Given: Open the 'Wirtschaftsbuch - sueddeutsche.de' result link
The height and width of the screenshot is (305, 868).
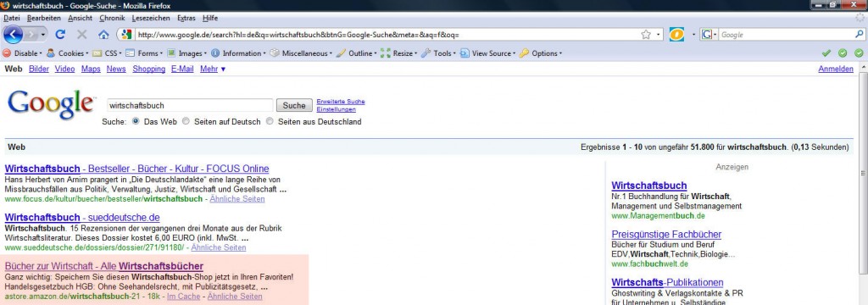Looking at the screenshot, I should pyautogui.click(x=82, y=217).
